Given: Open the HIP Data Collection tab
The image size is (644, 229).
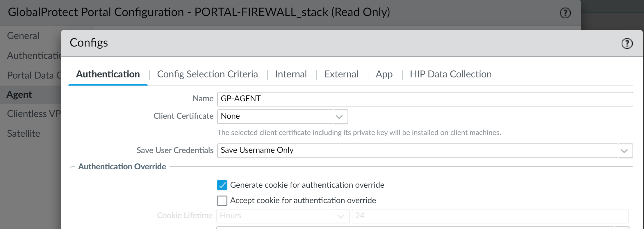Looking at the screenshot, I should point(450,74).
